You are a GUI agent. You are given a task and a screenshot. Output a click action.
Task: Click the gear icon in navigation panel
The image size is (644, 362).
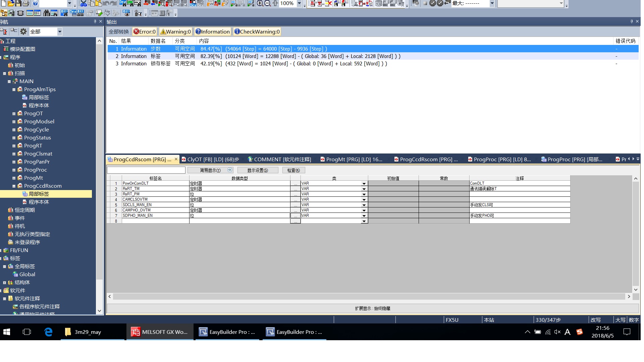23,32
